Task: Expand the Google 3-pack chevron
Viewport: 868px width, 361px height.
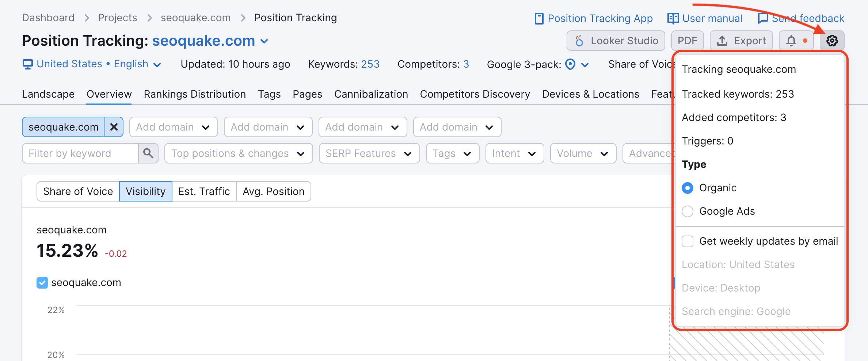Action: pos(585,65)
